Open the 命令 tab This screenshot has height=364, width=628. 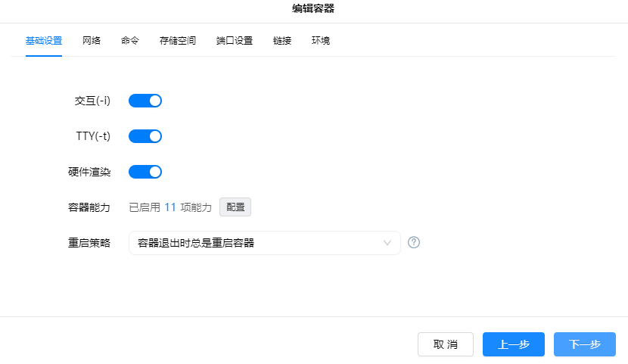[x=130, y=41]
